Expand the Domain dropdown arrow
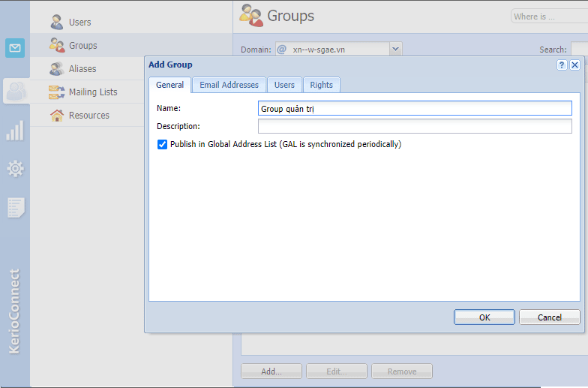 coord(395,50)
